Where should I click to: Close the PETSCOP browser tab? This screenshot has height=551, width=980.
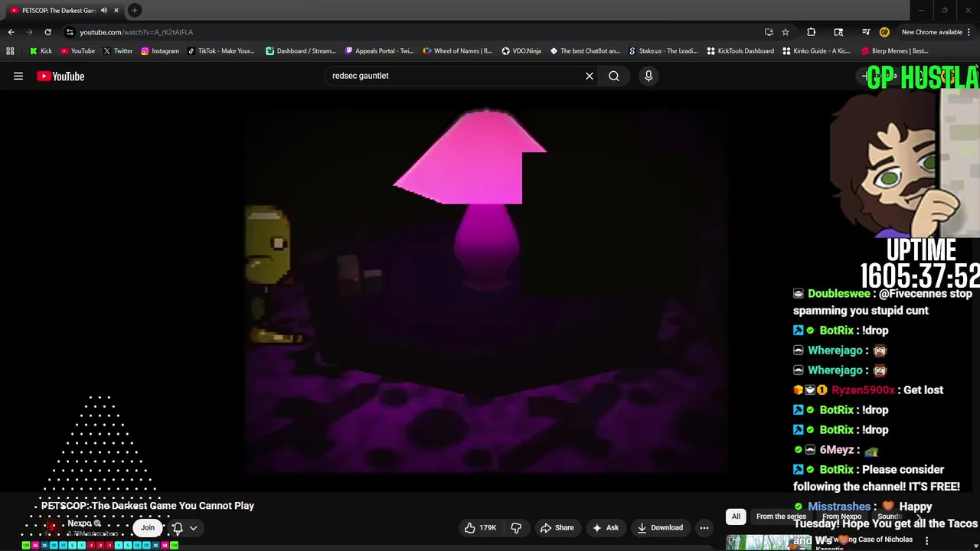pyautogui.click(x=116, y=10)
